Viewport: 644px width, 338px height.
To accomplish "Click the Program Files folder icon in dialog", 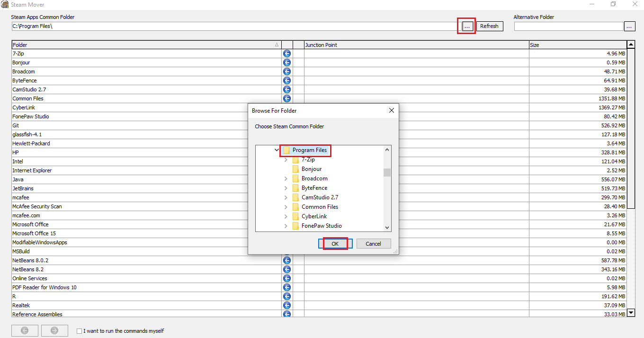I will [x=286, y=150].
